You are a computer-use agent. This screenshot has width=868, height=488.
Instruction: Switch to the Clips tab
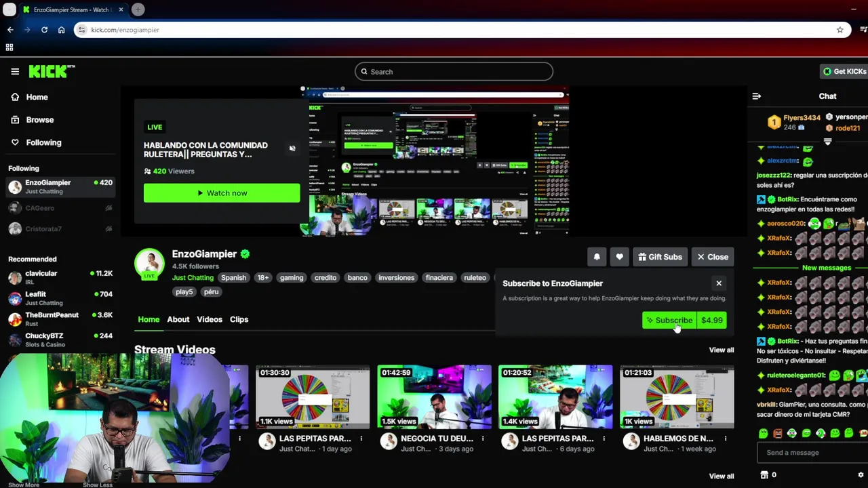(x=239, y=319)
